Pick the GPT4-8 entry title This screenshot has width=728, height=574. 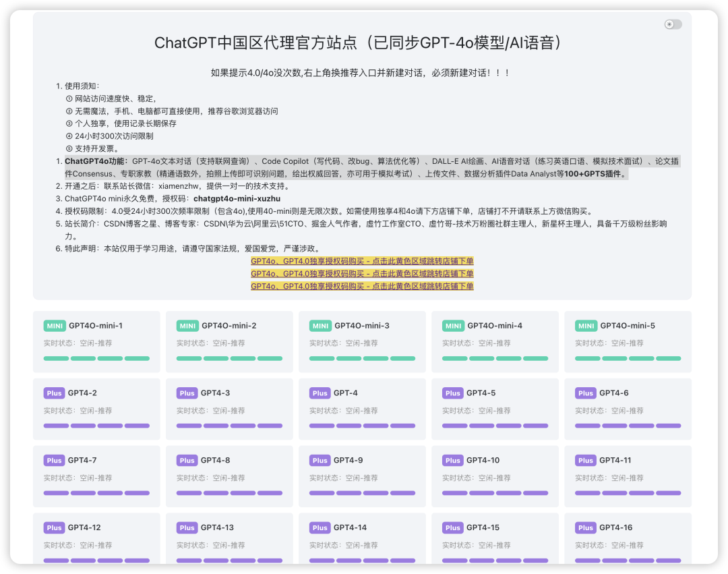(x=215, y=461)
